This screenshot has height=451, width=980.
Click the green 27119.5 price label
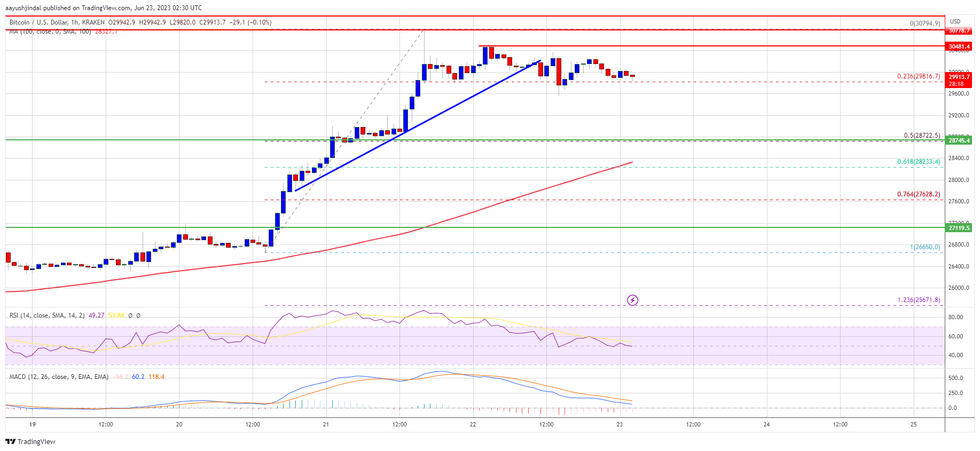coord(959,228)
